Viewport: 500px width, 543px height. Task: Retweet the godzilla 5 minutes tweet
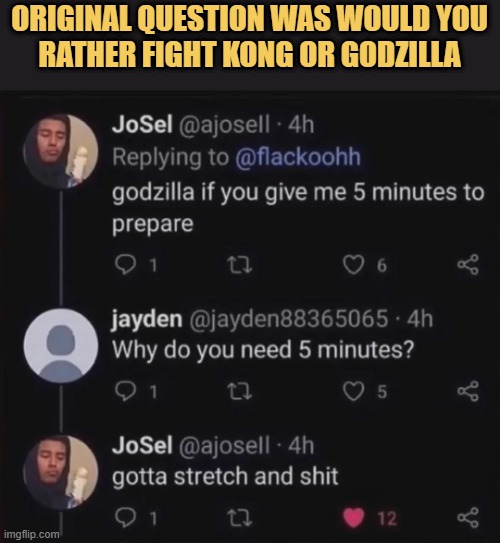[240, 265]
